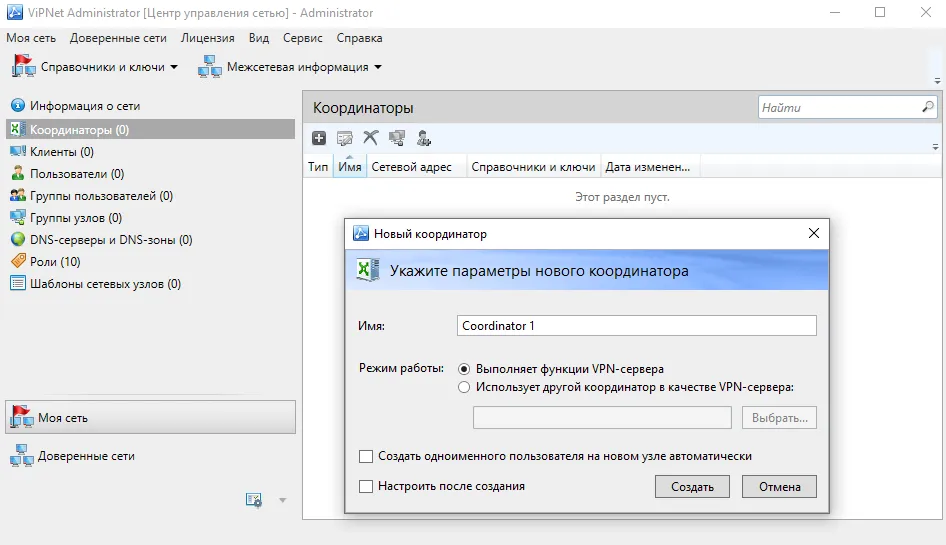This screenshot has width=946, height=545.
Task: Click the navigation pane settings icon at bottom
Action: coord(254,500)
